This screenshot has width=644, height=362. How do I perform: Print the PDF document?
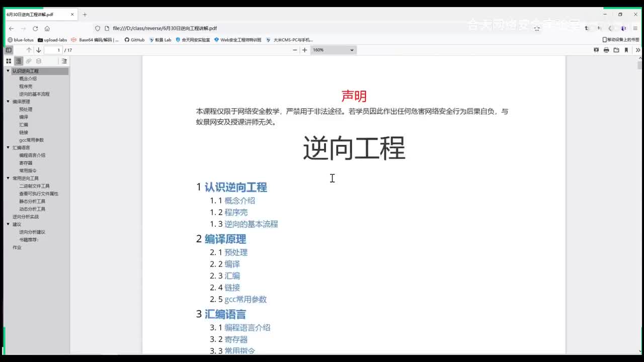606,50
